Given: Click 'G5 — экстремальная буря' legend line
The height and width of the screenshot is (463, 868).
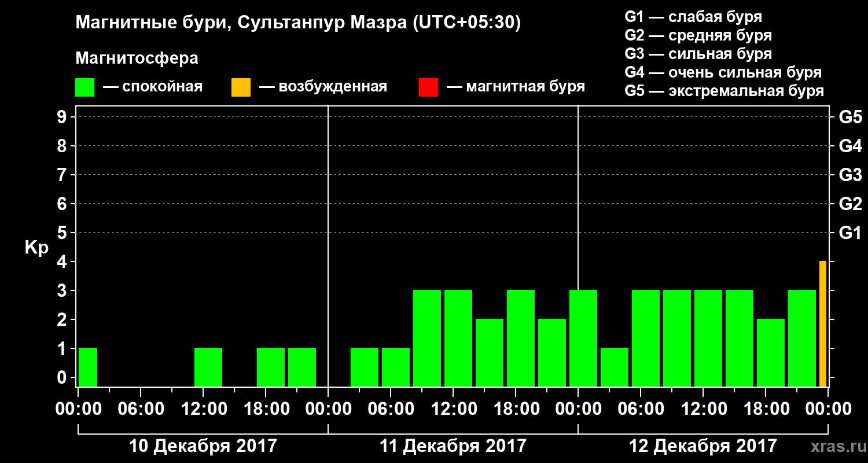Looking at the screenshot, I should coord(724,91).
